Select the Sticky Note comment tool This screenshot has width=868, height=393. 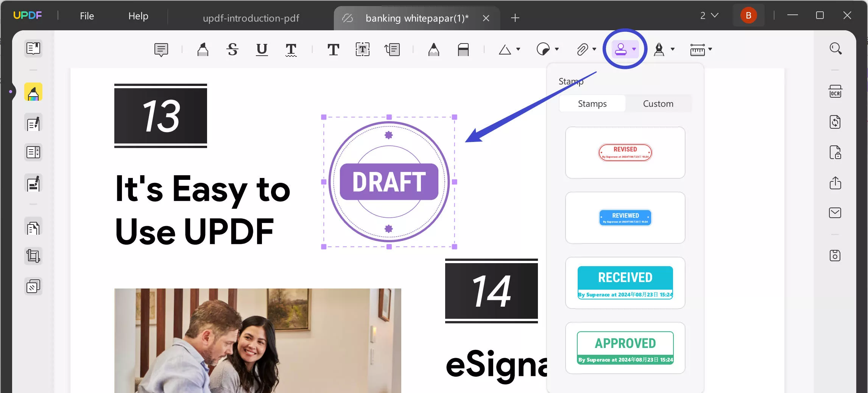pos(161,50)
